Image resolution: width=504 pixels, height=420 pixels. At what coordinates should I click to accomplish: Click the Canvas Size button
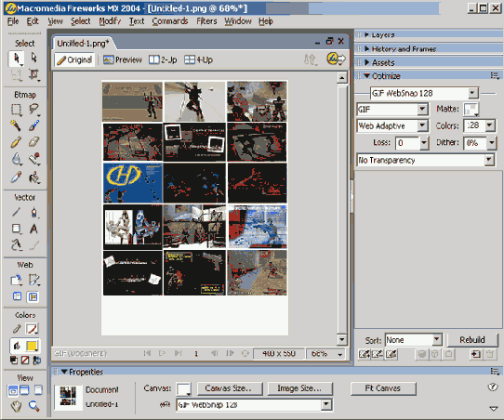point(230,388)
